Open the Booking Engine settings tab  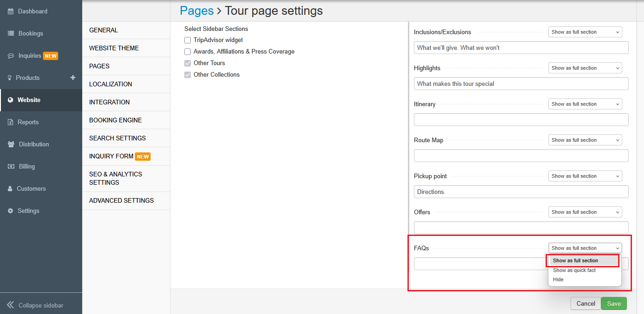pyautogui.click(x=115, y=120)
